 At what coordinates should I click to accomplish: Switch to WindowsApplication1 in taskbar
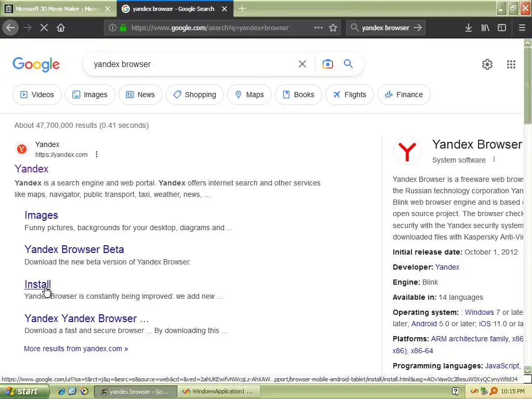point(219,391)
